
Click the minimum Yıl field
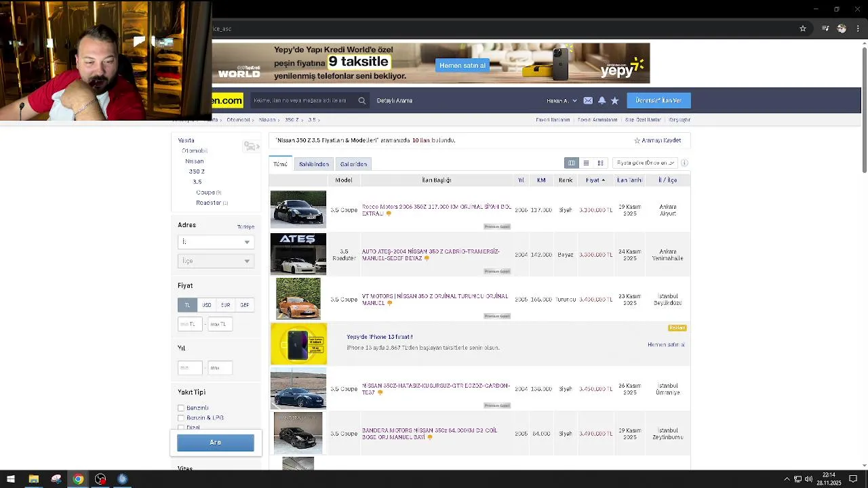click(x=190, y=368)
